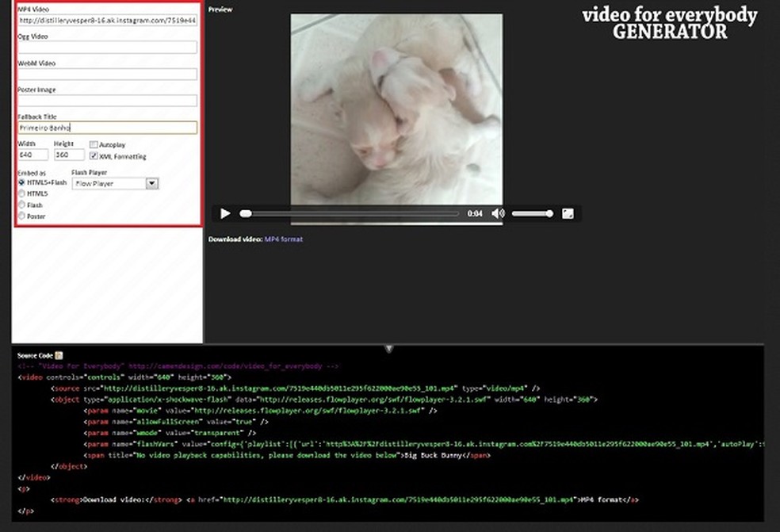Select the HTML5 embed option
This screenshot has height=532, width=780.
(22, 193)
